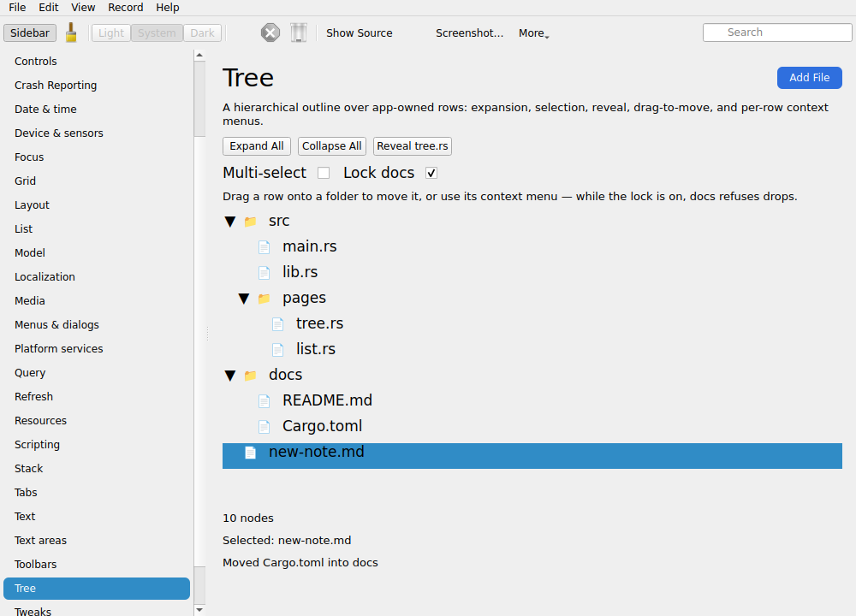The image size is (856, 616).
Task: Click the file icon beside Cargo.toml
Action: click(264, 427)
